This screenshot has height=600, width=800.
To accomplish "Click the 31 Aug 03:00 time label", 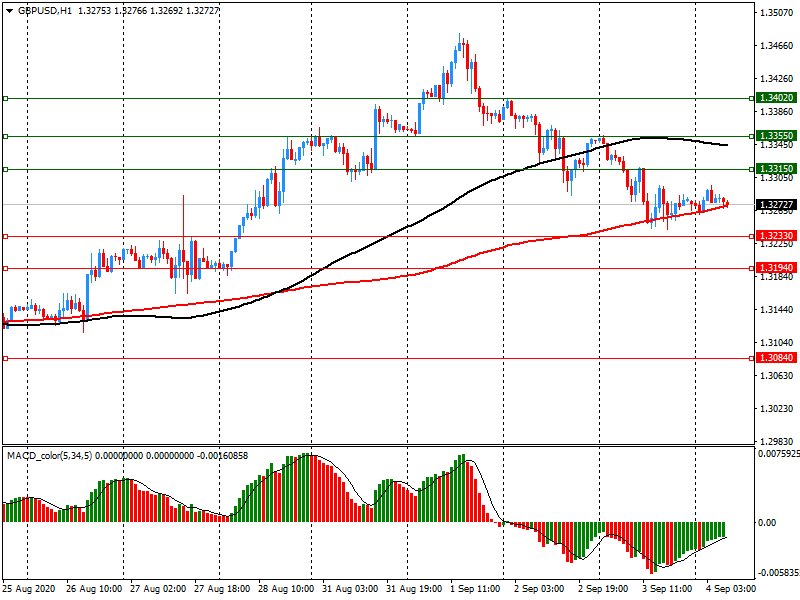I will pos(350,589).
